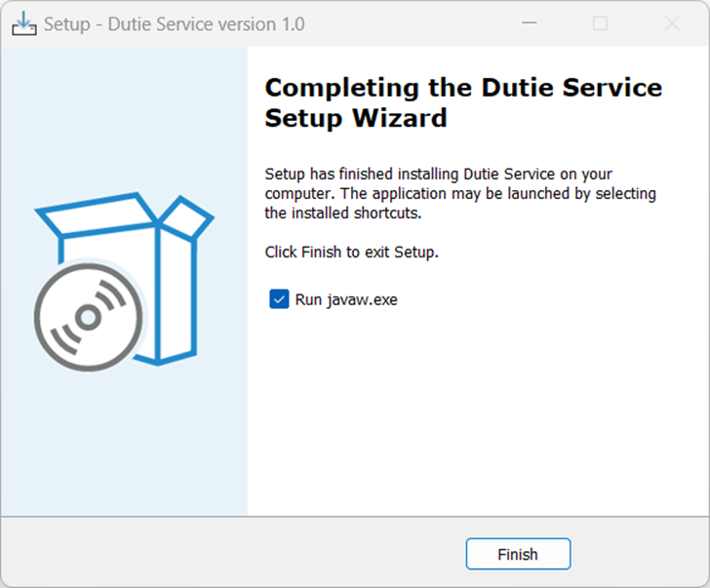Click the gray footer area left of Finish

pos(234,553)
